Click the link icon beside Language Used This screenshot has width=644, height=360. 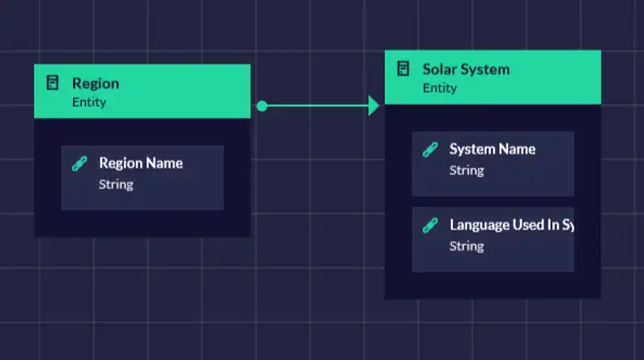point(431,226)
